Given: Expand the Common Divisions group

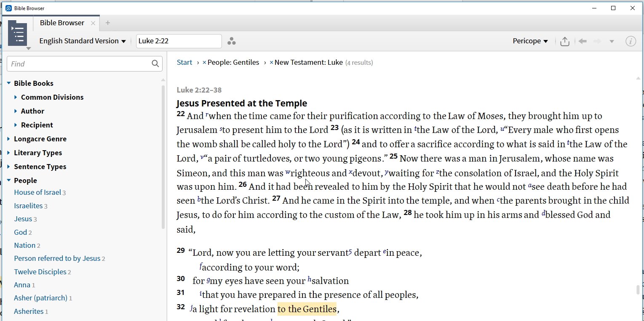Looking at the screenshot, I should click(x=16, y=97).
